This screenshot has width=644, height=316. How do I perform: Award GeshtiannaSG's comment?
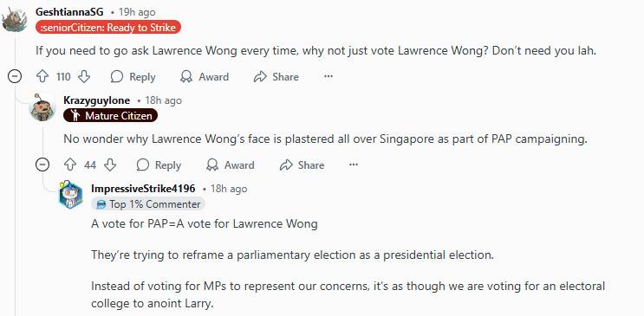coord(205,77)
